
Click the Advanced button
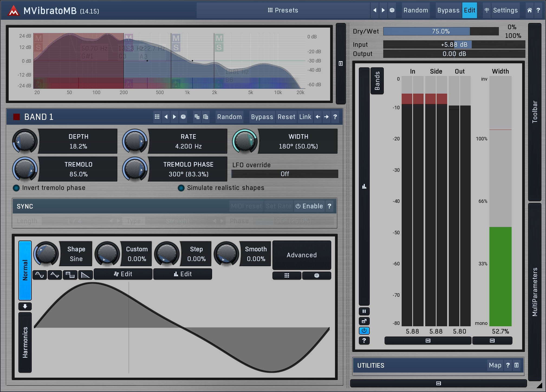pyautogui.click(x=301, y=255)
